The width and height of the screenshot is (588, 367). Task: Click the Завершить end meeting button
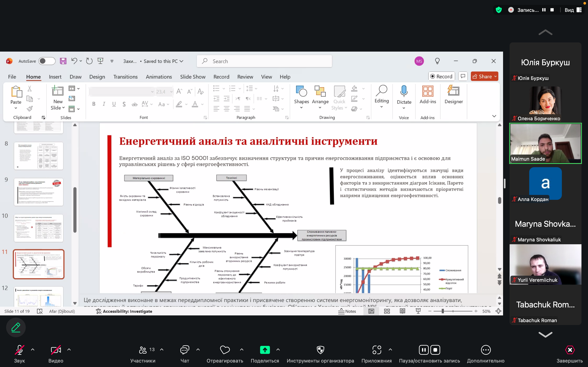[570, 350]
